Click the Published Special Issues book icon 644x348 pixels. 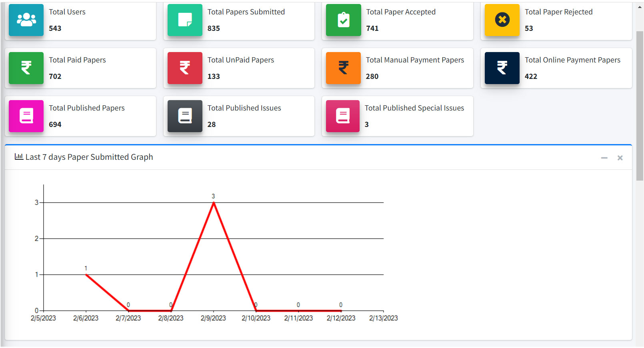click(343, 116)
